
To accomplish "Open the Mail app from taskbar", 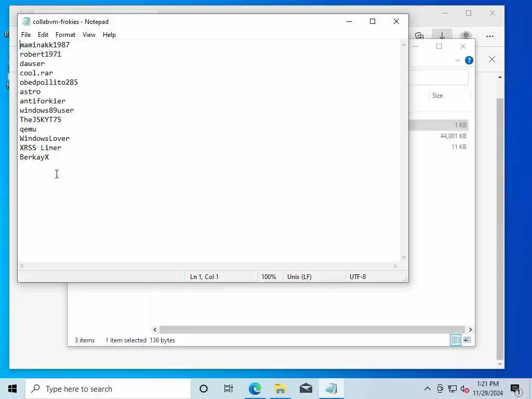I will tap(305, 389).
